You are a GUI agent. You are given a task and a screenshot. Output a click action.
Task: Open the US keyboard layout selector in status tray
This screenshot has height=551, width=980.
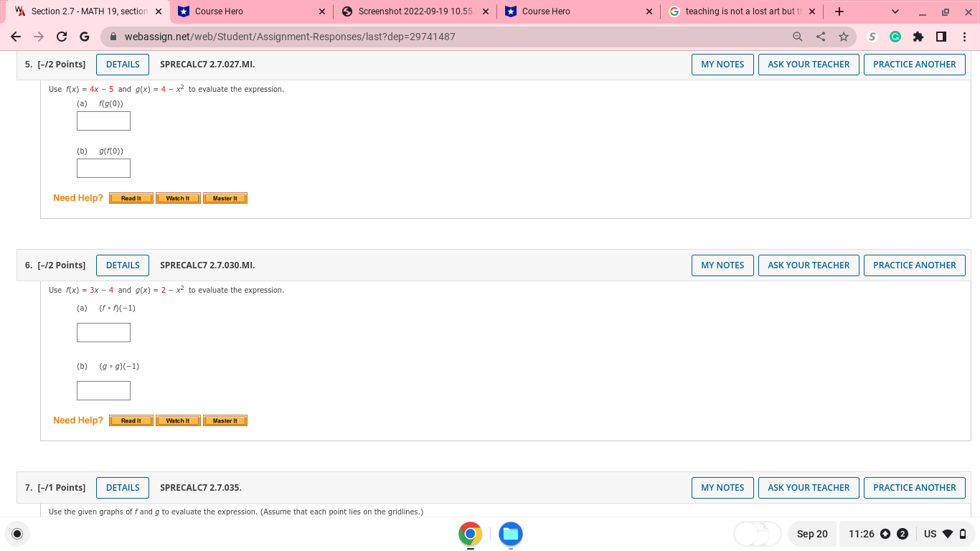pos(930,534)
